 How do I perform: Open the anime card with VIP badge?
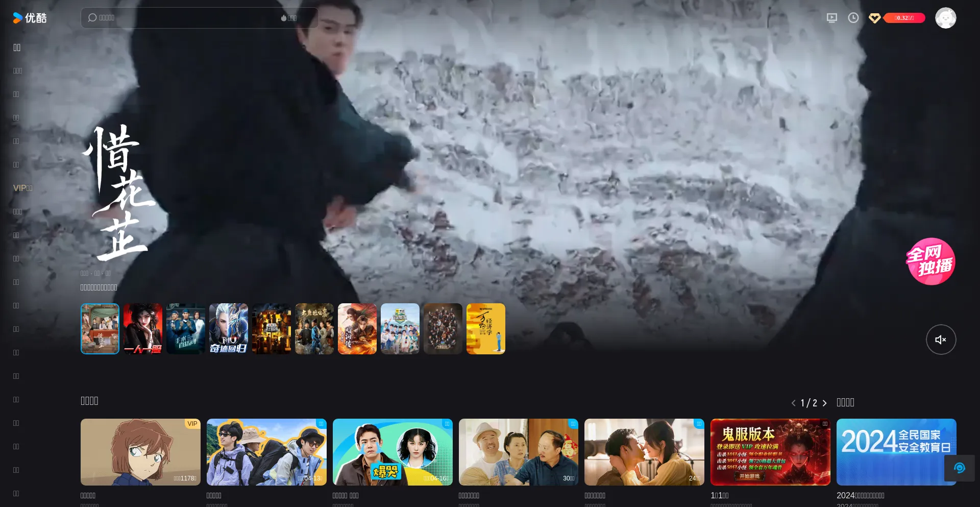point(140,452)
